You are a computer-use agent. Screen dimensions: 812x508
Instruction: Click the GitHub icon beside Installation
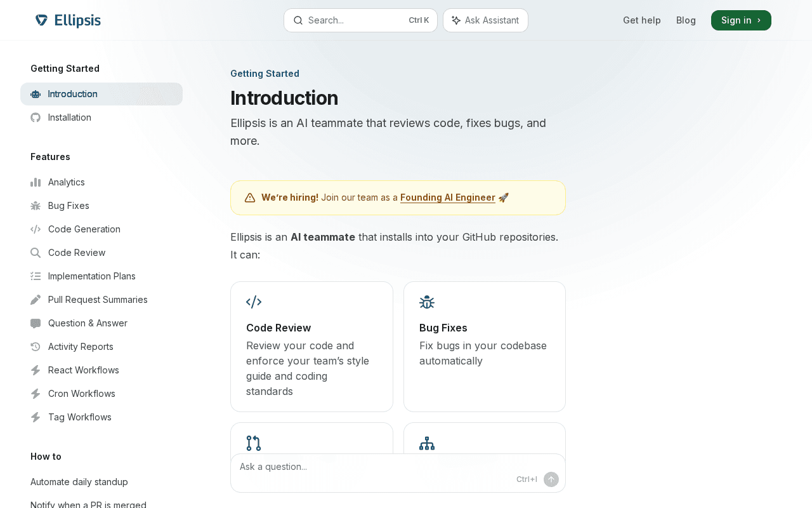click(36, 117)
